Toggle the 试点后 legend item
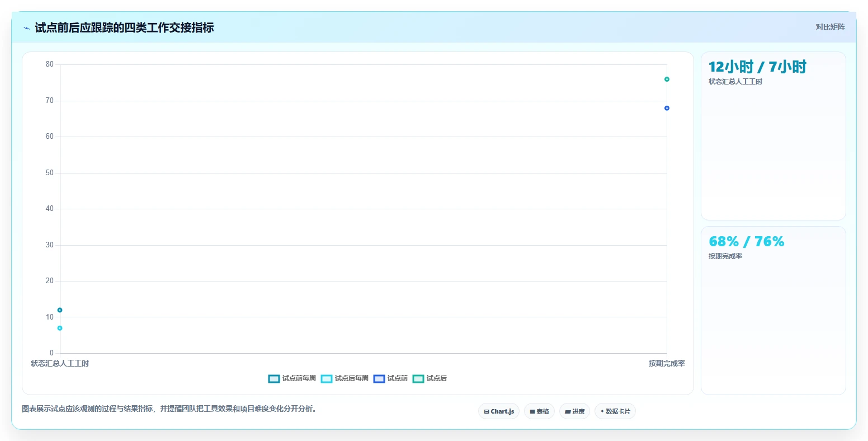 (x=430, y=378)
